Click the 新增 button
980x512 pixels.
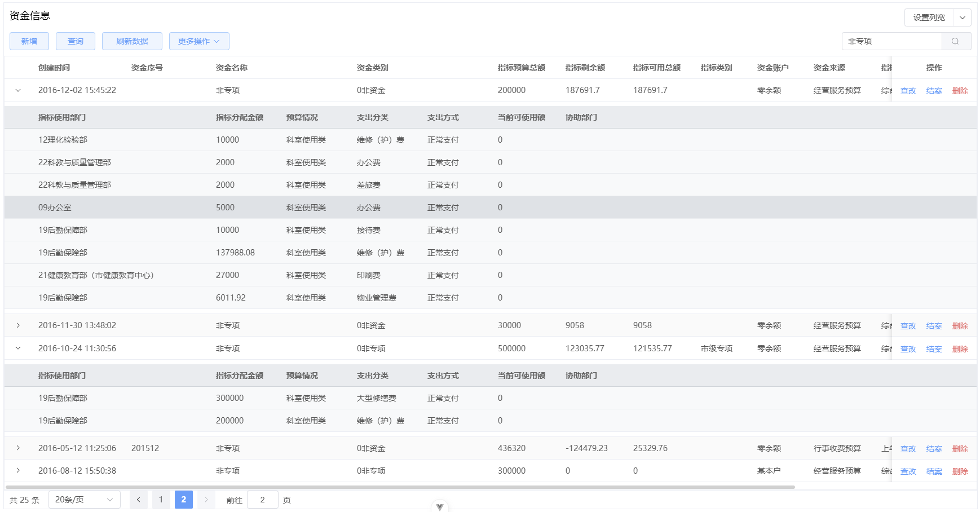click(29, 41)
